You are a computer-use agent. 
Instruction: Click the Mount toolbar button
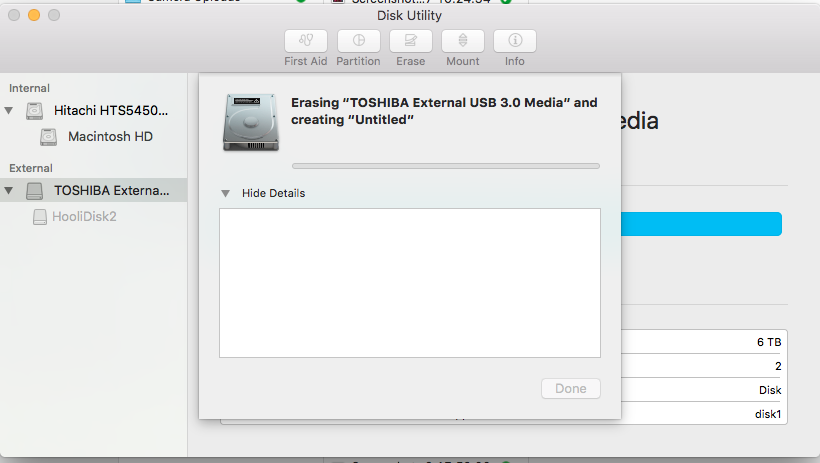tap(463, 41)
